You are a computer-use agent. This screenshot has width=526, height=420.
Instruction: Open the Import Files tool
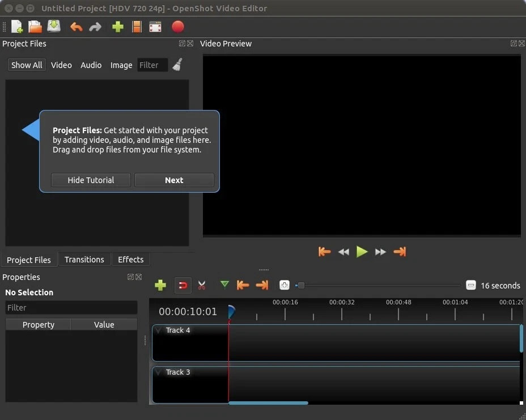coord(117,27)
